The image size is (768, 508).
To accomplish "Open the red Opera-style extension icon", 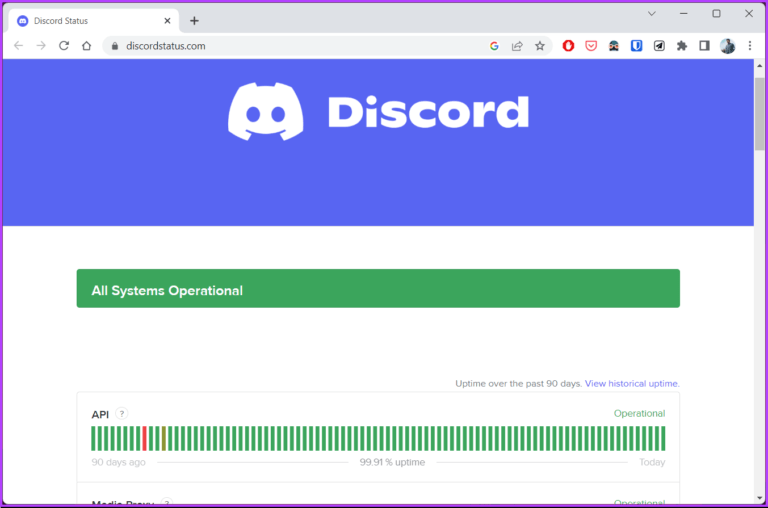I will point(568,46).
